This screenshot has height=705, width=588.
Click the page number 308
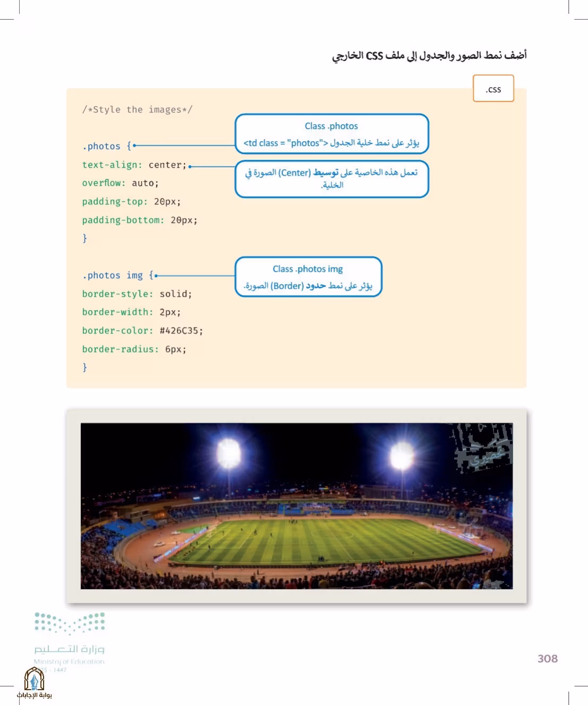point(547,658)
